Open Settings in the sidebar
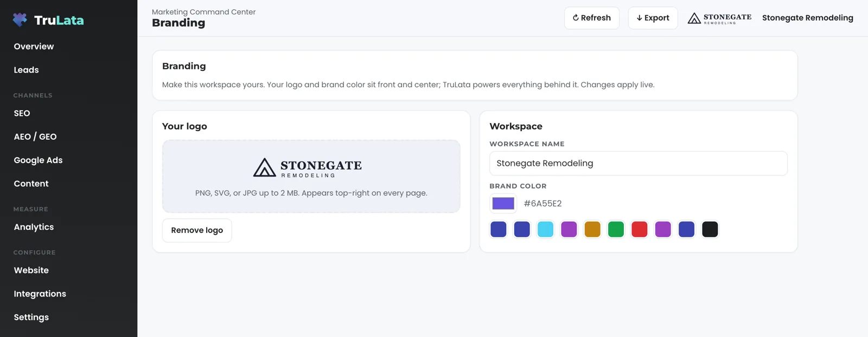Viewport: 868px width, 337px height. click(x=31, y=317)
